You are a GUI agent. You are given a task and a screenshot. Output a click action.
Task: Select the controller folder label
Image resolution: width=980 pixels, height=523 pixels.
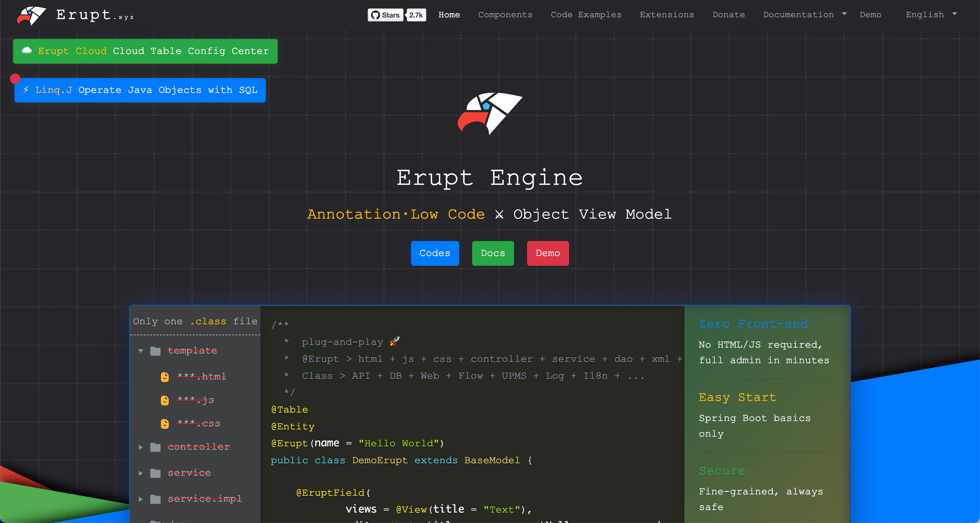199,447
